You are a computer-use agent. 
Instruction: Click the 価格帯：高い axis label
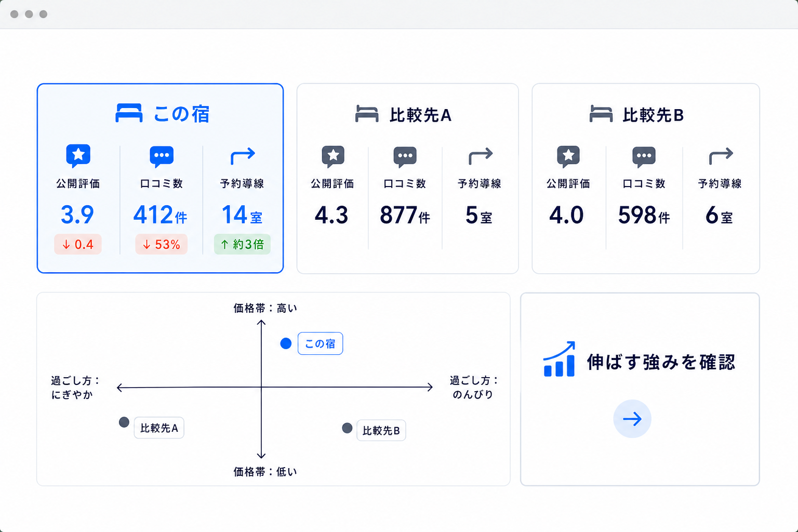[265, 308]
